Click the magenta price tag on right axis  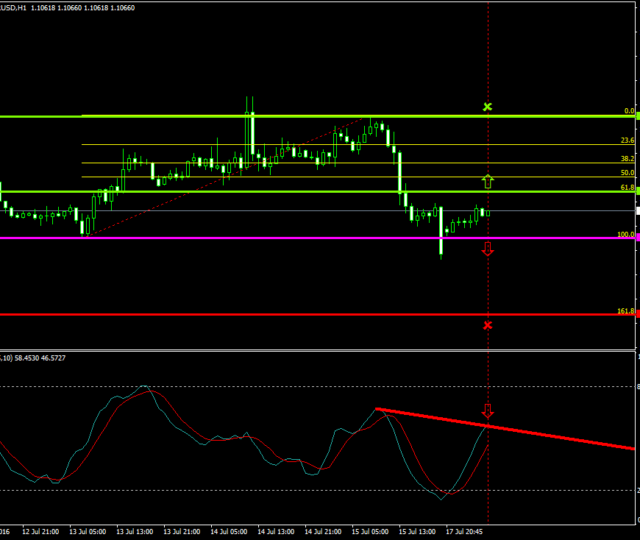637,238
